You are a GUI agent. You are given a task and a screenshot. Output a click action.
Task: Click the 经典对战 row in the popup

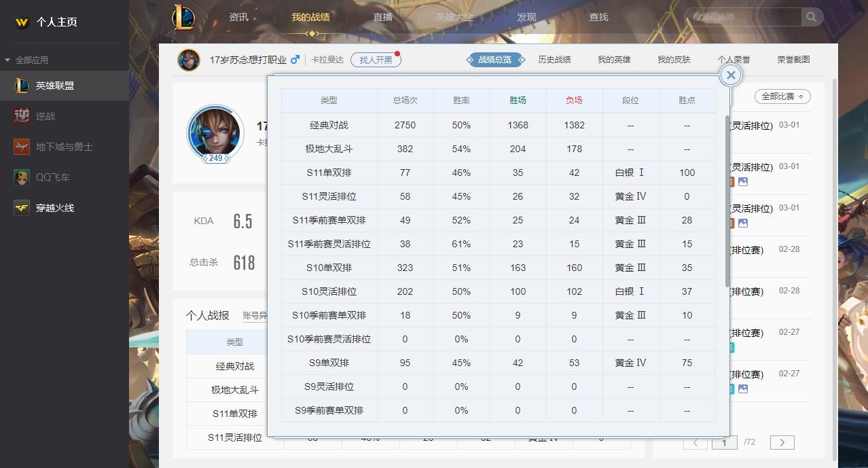(498, 125)
